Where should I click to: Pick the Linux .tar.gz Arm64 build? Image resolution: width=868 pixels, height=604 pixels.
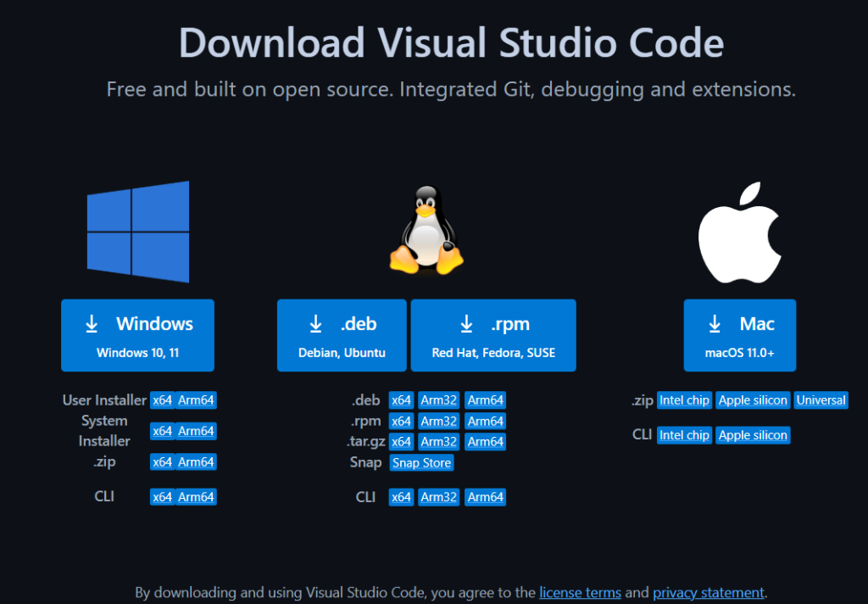(486, 442)
